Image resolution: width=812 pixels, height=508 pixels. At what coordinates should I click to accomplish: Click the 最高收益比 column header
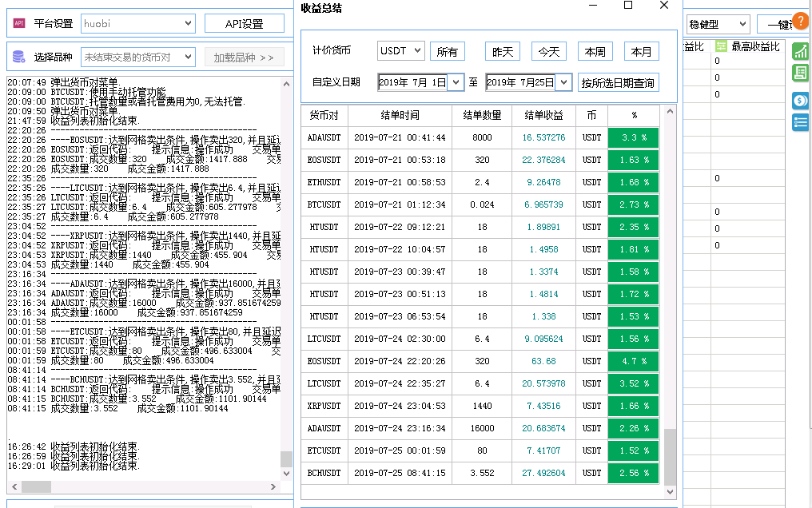(755, 46)
